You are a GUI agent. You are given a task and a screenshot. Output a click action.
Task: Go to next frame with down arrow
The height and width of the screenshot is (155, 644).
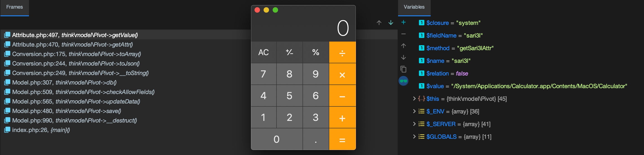tap(391, 23)
